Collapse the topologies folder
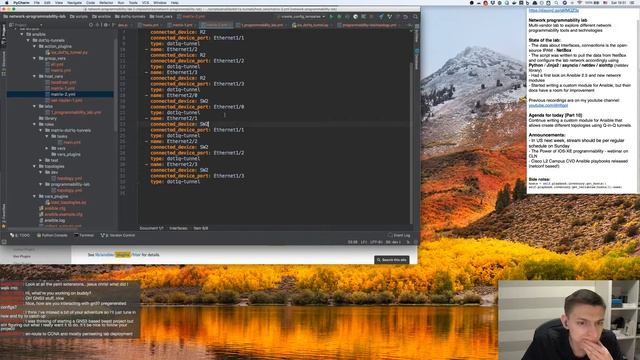The image size is (640, 360). pyautogui.click(x=34, y=167)
